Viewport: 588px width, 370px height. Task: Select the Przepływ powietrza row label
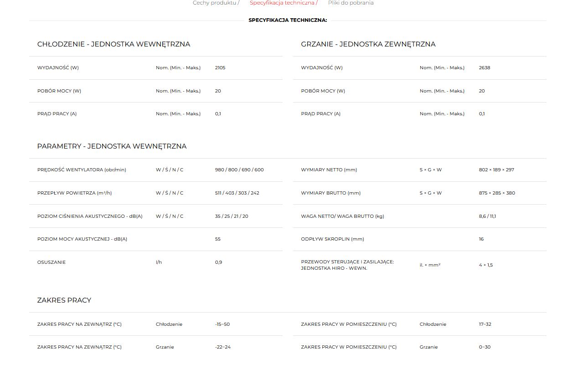click(74, 193)
